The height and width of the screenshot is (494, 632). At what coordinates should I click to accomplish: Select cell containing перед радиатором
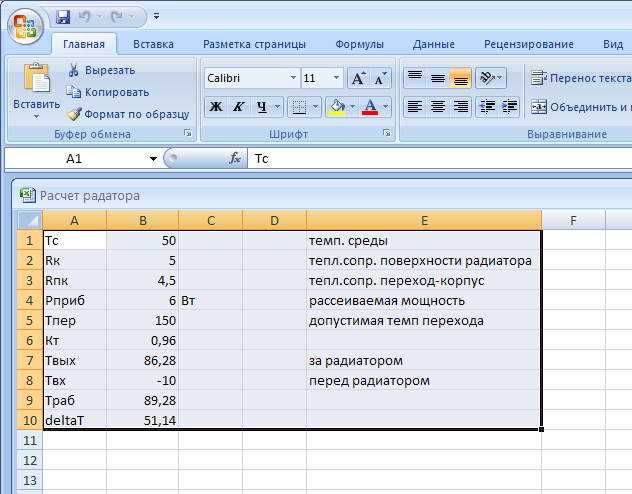tap(424, 380)
